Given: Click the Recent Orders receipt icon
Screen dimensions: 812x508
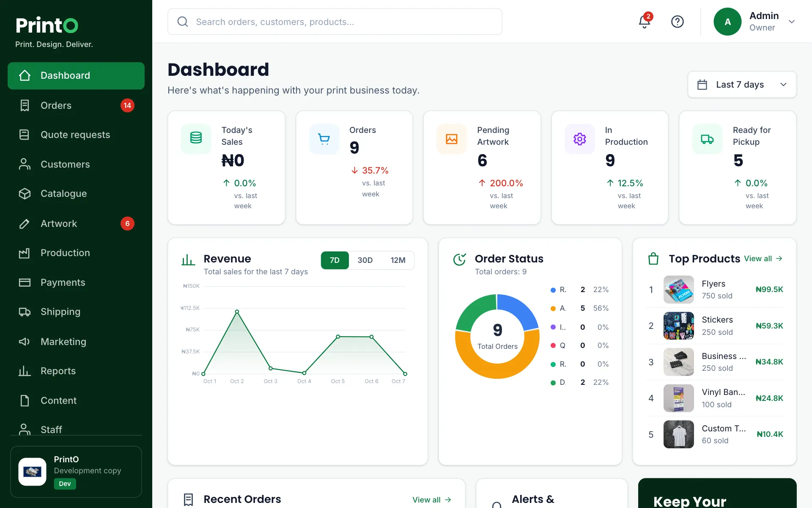Looking at the screenshot, I should click(x=189, y=500).
